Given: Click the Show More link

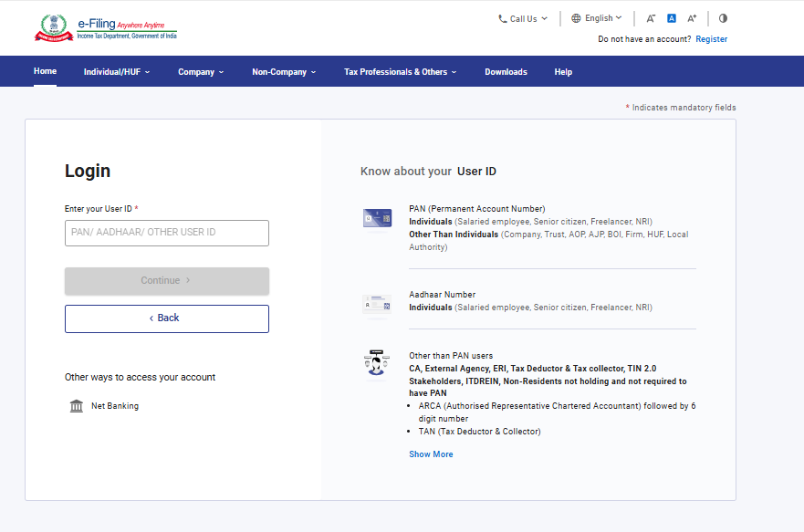Looking at the screenshot, I should [x=431, y=454].
